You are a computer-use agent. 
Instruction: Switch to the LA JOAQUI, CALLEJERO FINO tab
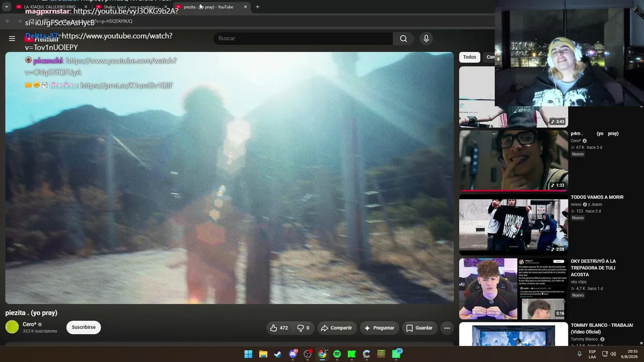52,7
